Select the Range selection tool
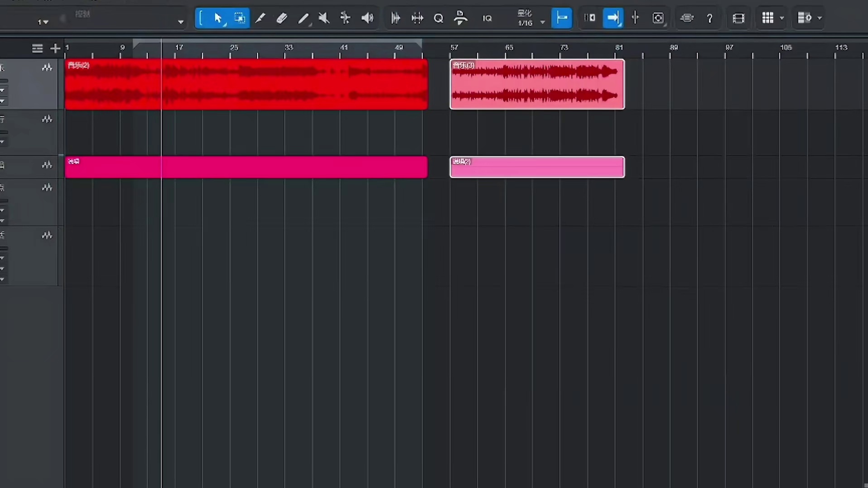 tap(239, 18)
